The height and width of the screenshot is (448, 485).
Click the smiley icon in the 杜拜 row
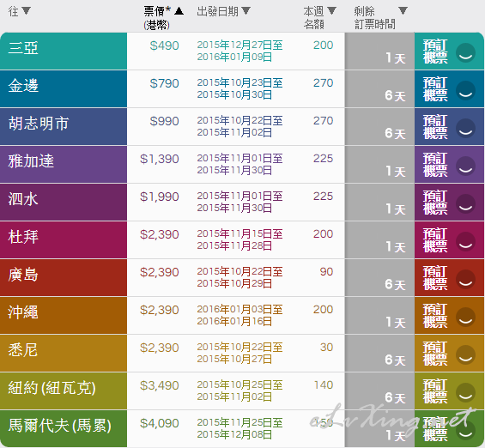coord(465,242)
